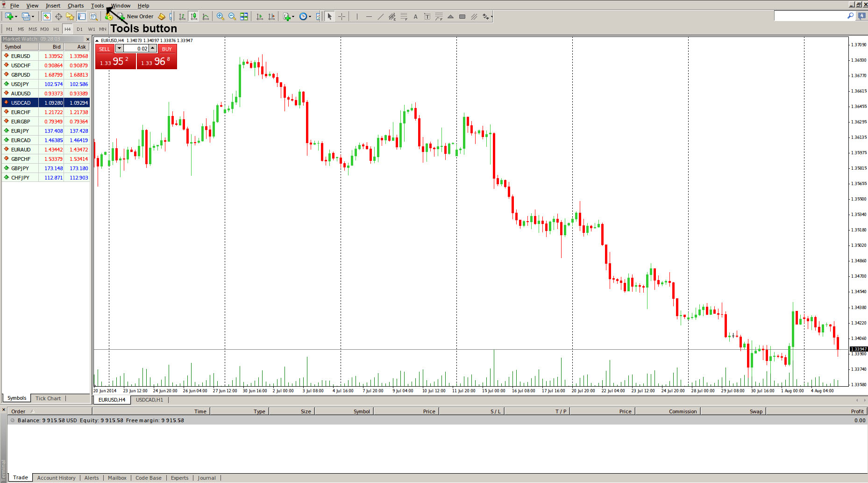The width and height of the screenshot is (868, 483).
Task: Toggle the Market Watch panel icon
Action: click(x=46, y=16)
